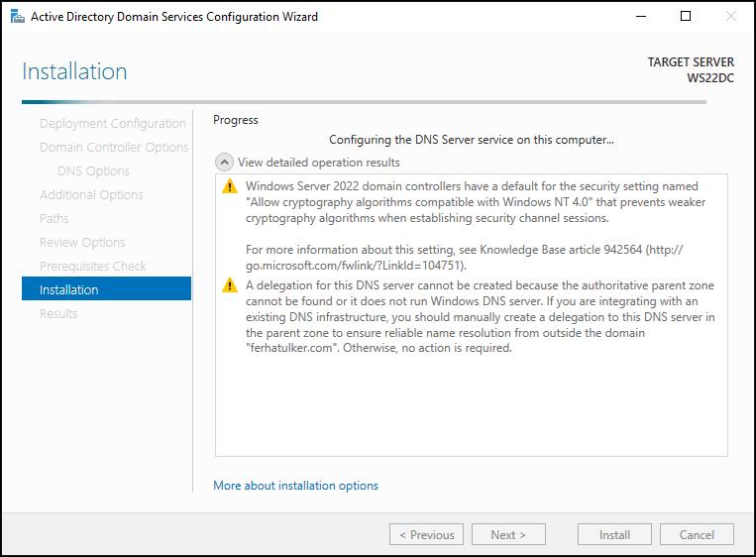Select the Paths step
The height and width of the screenshot is (557, 756).
coord(54,218)
